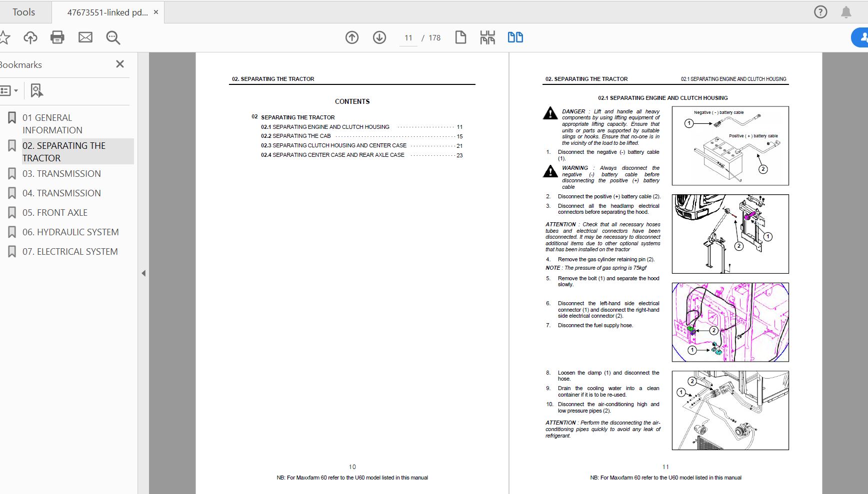Click the 02.1 SEPARATING ENGINE AND CLUTCH HOUSING page heading

662,98
